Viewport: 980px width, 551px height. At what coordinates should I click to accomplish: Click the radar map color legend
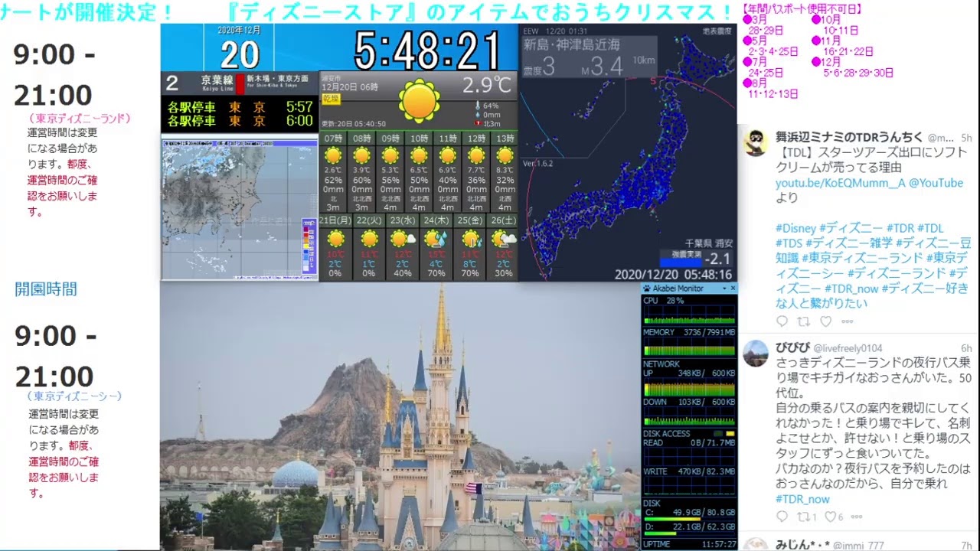coord(309,246)
